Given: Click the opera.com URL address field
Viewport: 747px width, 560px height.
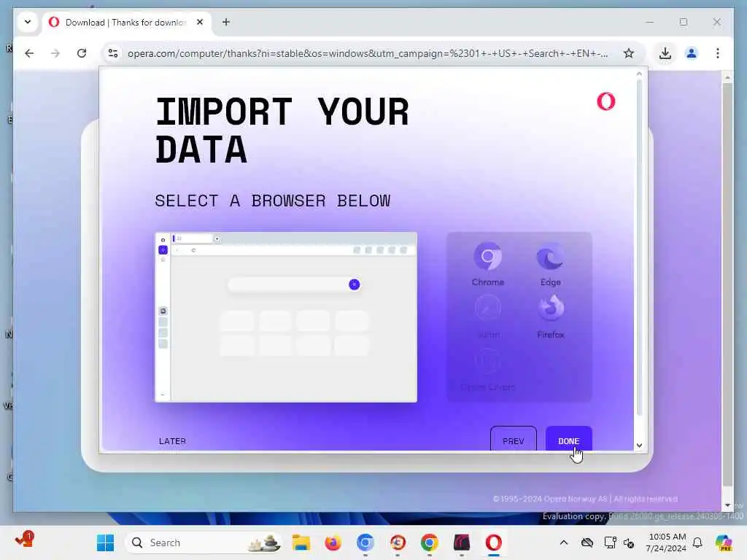Looking at the screenshot, I should click(368, 53).
